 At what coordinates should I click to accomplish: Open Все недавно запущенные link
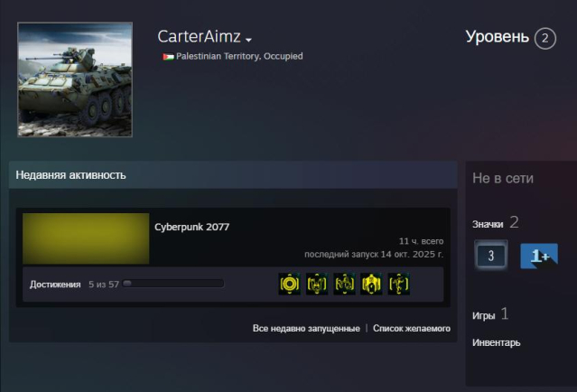306,329
